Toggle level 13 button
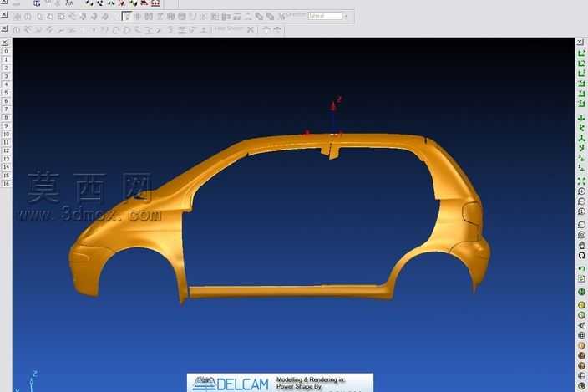 coord(6,159)
